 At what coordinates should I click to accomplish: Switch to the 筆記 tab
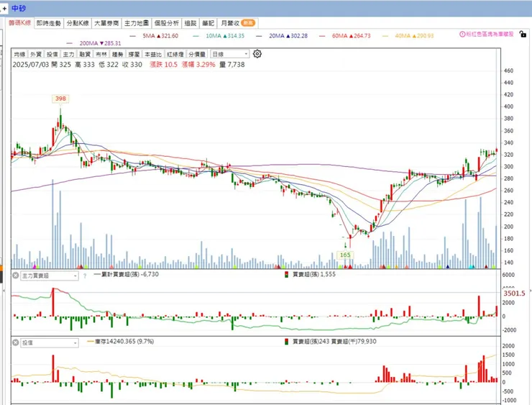(x=208, y=23)
